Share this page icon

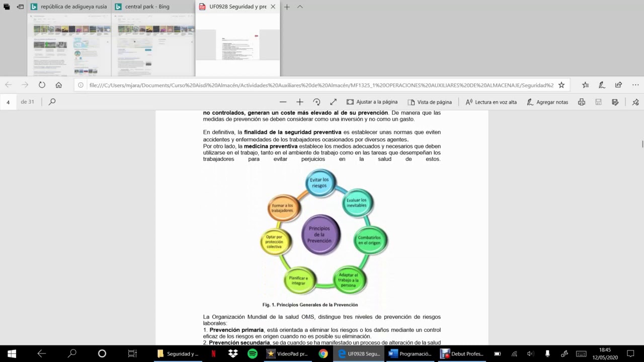point(618,85)
